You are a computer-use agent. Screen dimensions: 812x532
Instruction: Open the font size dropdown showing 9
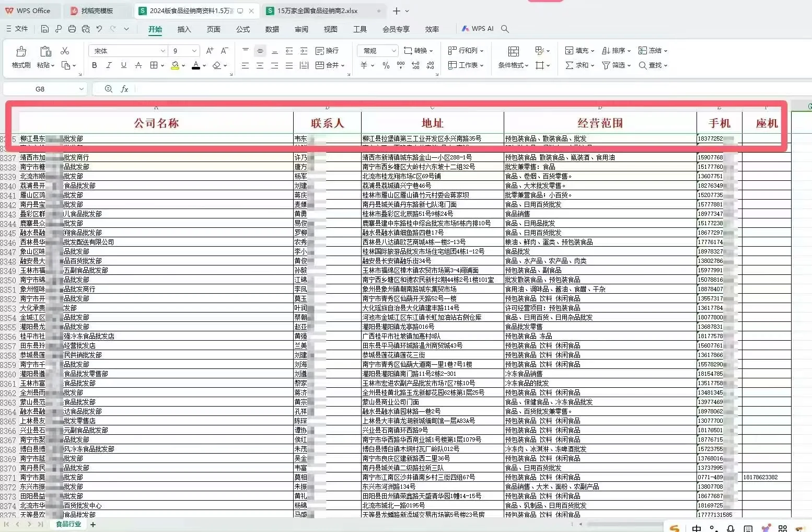pos(184,50)
